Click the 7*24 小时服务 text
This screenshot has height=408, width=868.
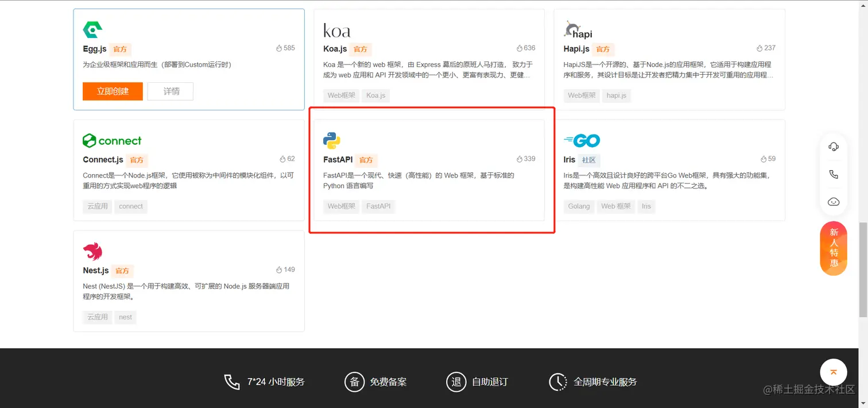click(276, 382)
